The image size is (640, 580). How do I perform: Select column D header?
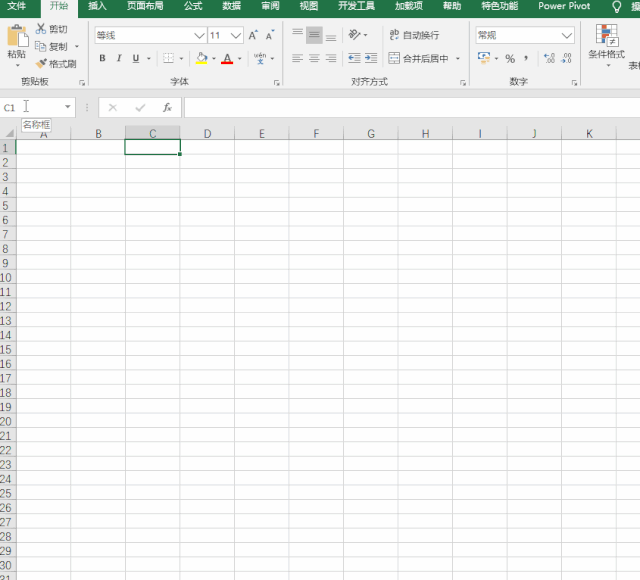(x=207, y=133)
